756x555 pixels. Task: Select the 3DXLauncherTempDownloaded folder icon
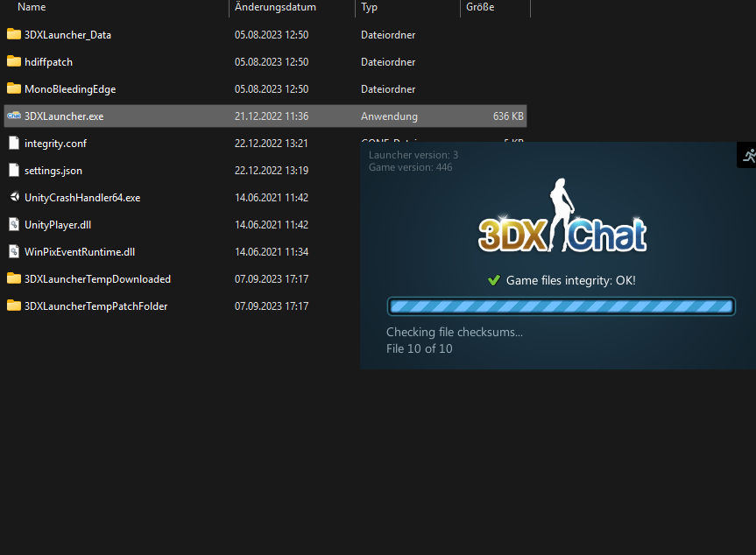pyautogui.click(x=14, y=278)
